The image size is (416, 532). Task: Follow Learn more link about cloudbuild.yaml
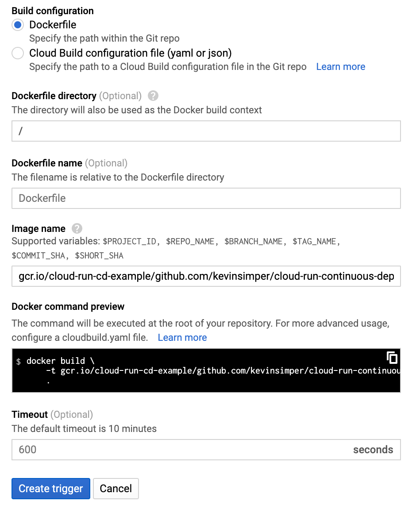tap(182, 338)
